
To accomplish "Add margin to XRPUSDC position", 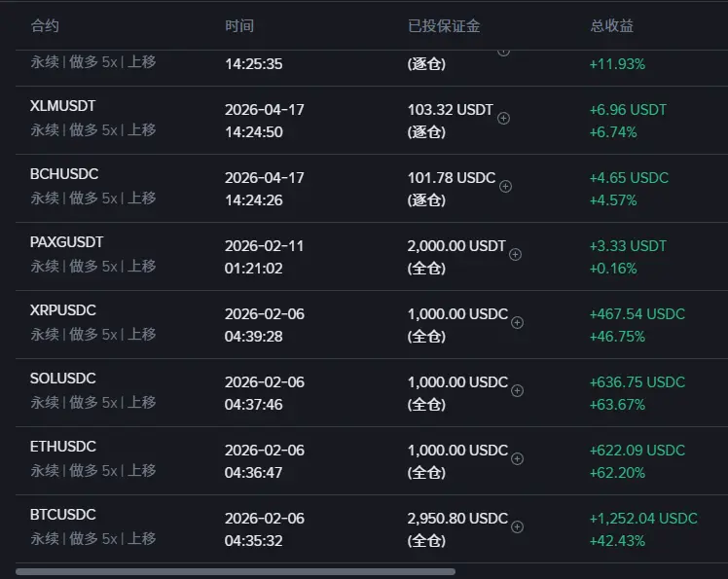I will [517, 323].
